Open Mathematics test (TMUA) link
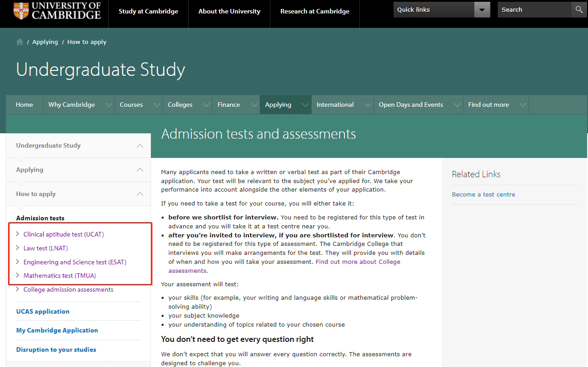The image size is (588, 367). tap(60, 275)
